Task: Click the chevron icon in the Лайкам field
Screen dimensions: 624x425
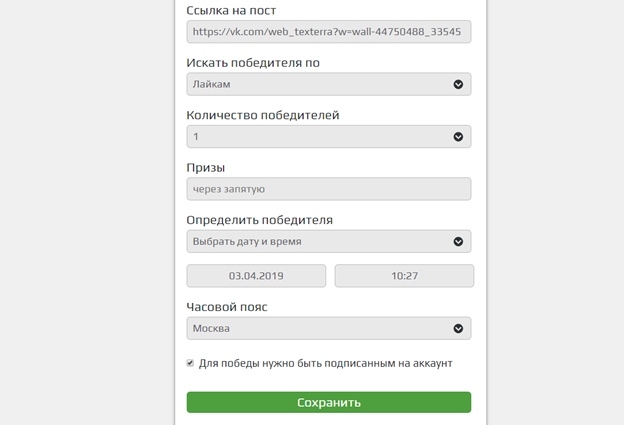Action: point(458,84)
